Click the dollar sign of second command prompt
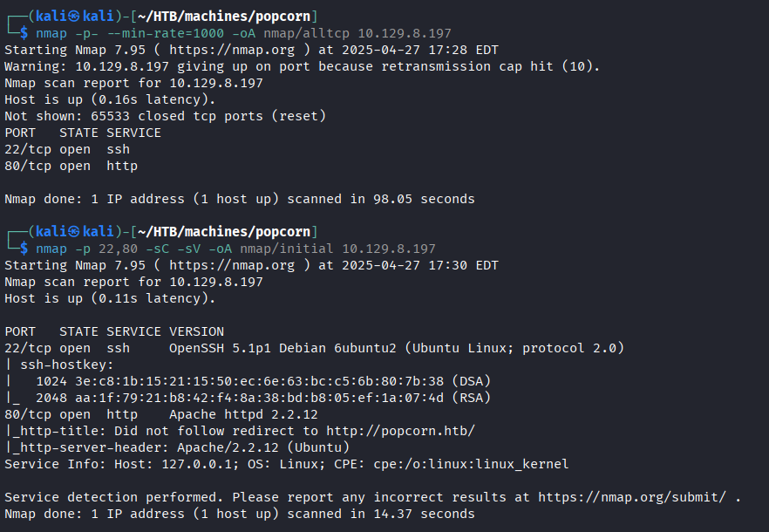Screen dimensions: 769x532 click(24, 249)
